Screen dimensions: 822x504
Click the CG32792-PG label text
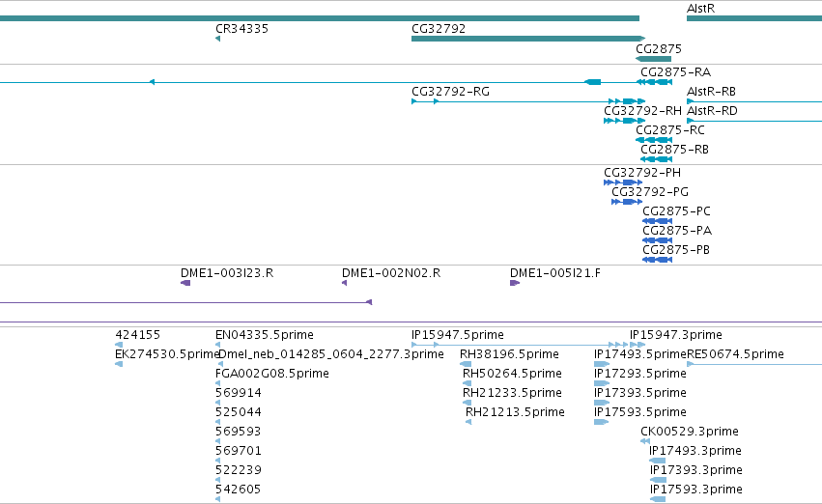650,192
